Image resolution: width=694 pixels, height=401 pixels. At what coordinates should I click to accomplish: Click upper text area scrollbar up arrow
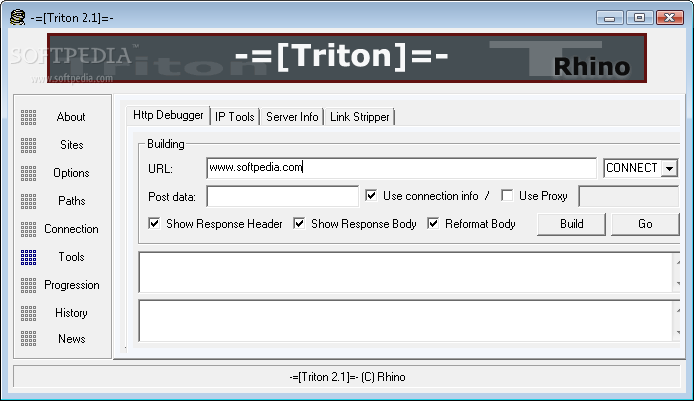pos(678,262)
